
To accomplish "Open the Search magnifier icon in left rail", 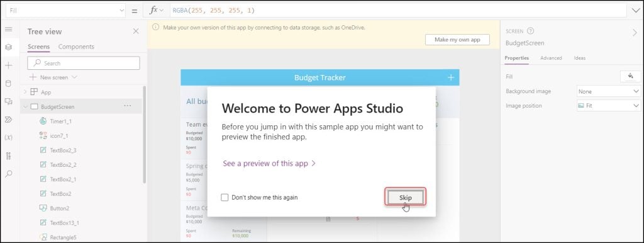I will pos(9,174).
